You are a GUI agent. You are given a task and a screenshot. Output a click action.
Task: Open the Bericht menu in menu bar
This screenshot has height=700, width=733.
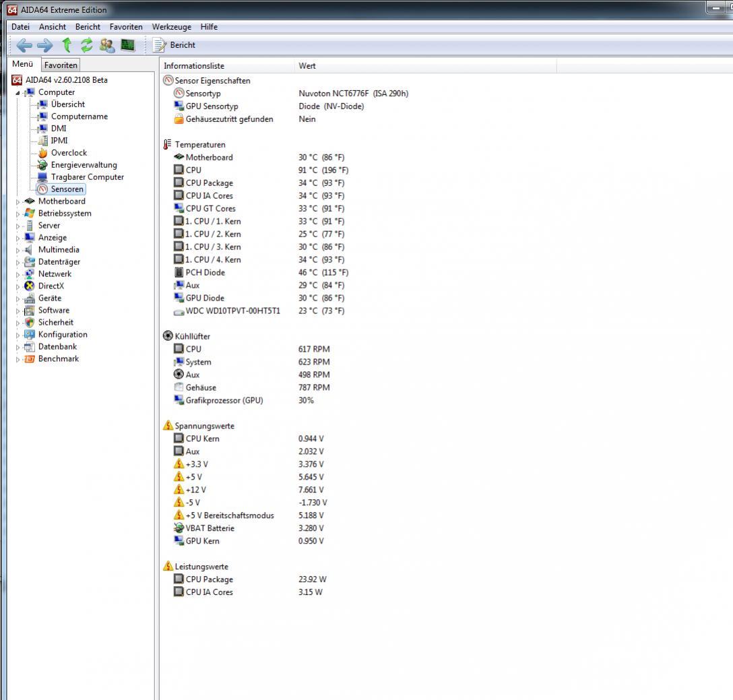[88, 27]
